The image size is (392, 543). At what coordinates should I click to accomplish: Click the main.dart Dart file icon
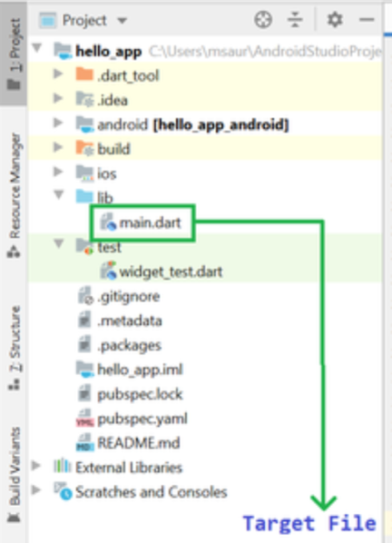tap(108, 222)
